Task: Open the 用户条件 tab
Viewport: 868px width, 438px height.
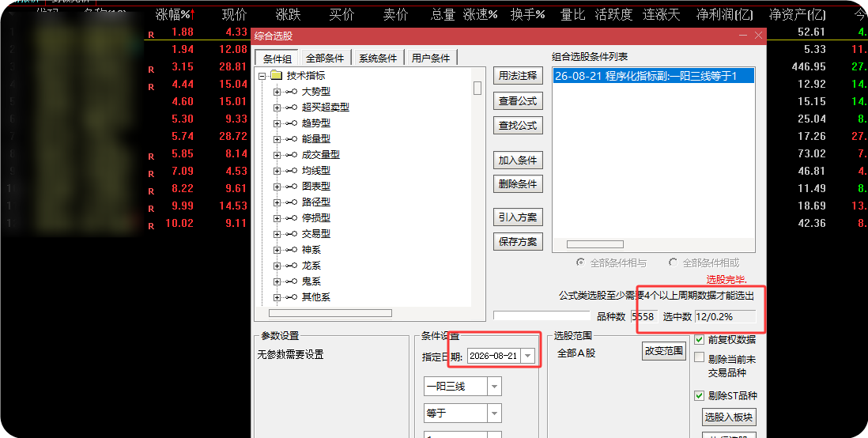Action: [x=431, y=59]
